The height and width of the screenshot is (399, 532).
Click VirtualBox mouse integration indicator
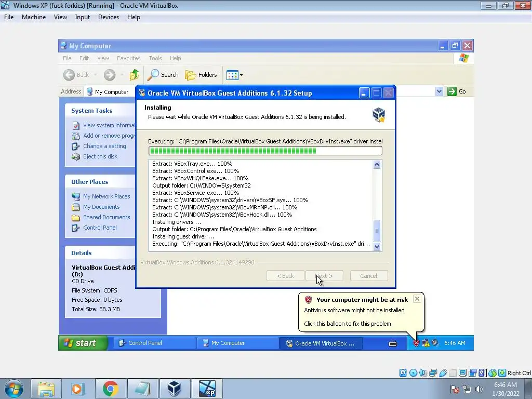[x=493, y=373]
